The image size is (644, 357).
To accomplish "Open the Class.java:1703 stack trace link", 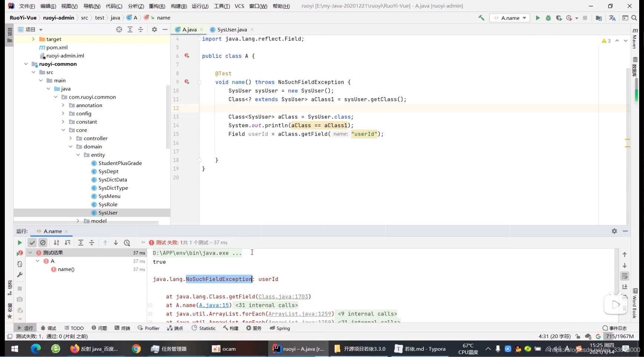I will pyautogui.click(x=283, y=297).
